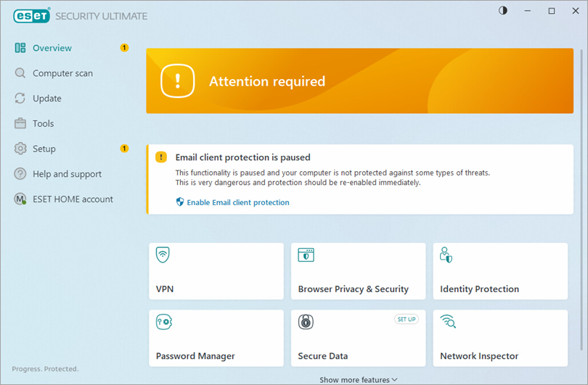Image resolution: width=588 pixels, height=385 pixels.
Task: Click the Setup gear icon
Action: pos(20,149)
